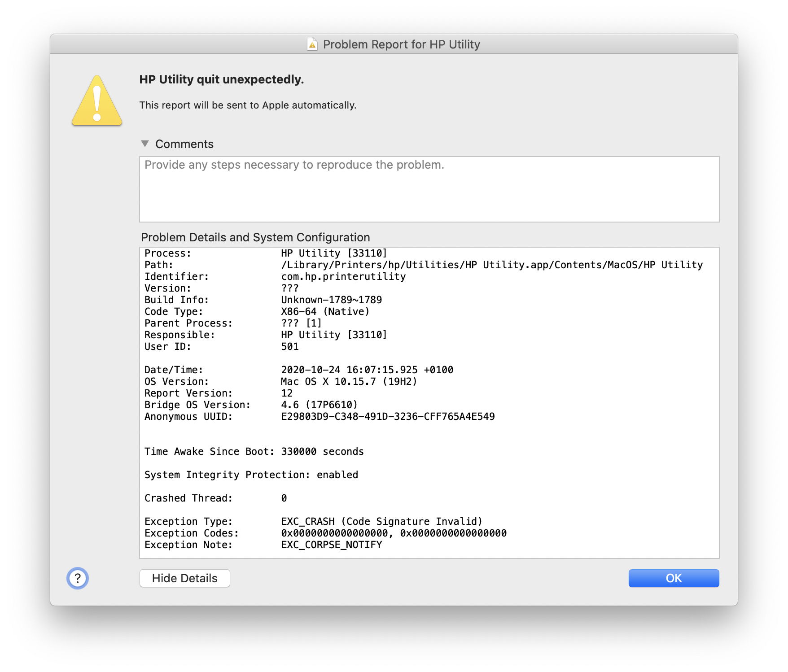Viewport: 788px width, 672px height.
Task: Click the EXC_CORPSE_NOTIFY exception note
Action: point(331,545)
